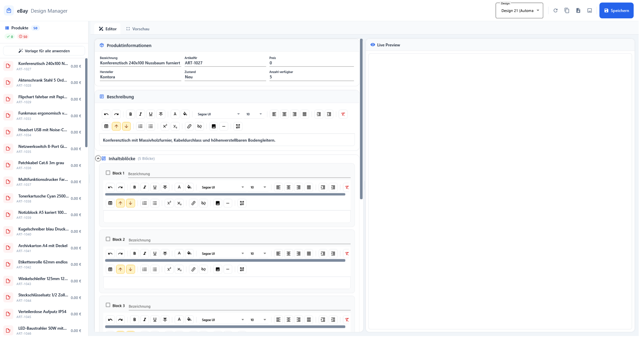Image resolution: width=644 pixels, height=349 pixels.
Task: Remove the link in the Beschreibung toolbar
Action: coord(199,126)
